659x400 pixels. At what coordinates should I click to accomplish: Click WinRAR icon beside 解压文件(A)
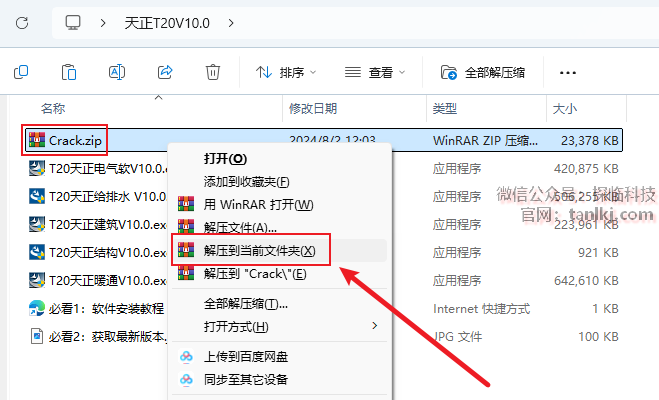[x=186, y=226]
